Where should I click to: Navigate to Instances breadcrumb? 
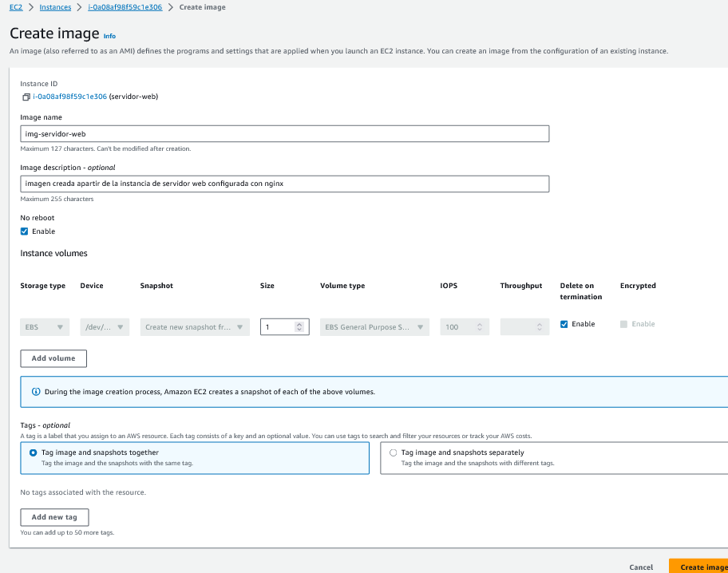coord(55,7)
